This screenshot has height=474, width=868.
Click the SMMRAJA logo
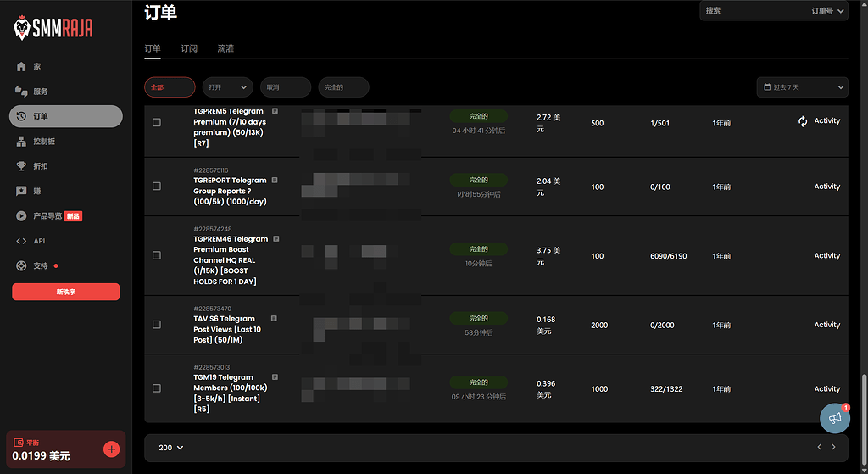53,28
